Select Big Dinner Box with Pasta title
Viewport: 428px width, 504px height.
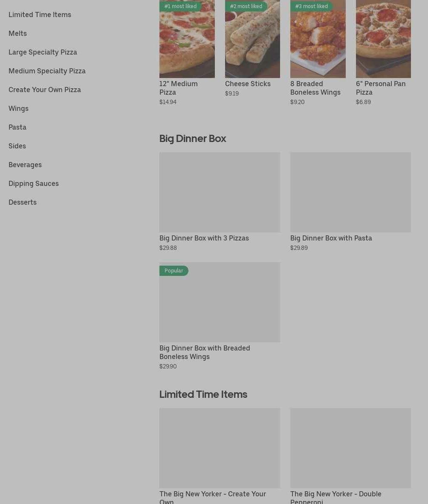(x=331, y=238)
